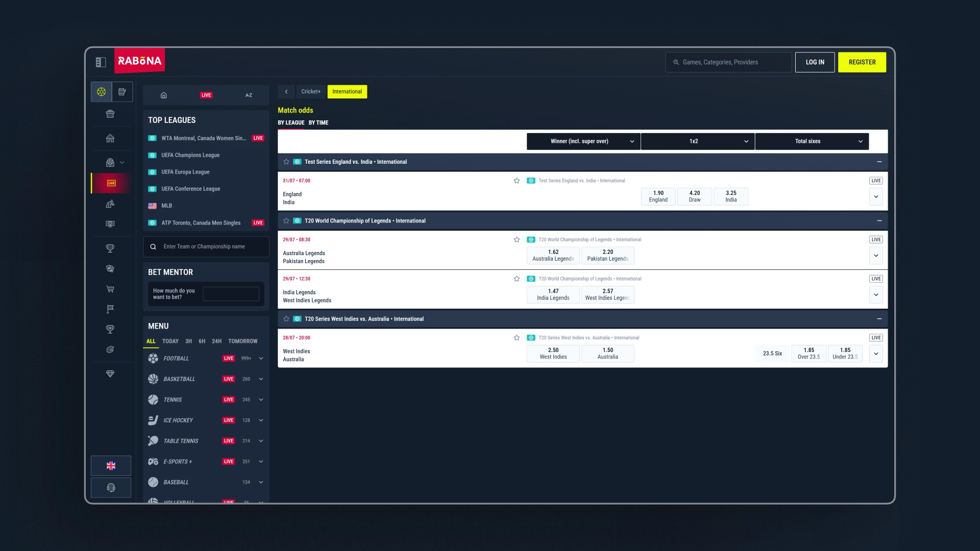Image resolution: width=980 pixels, height=551 pixels.
Task: Select the International breadcrumb chip
Action: [347, 92]
